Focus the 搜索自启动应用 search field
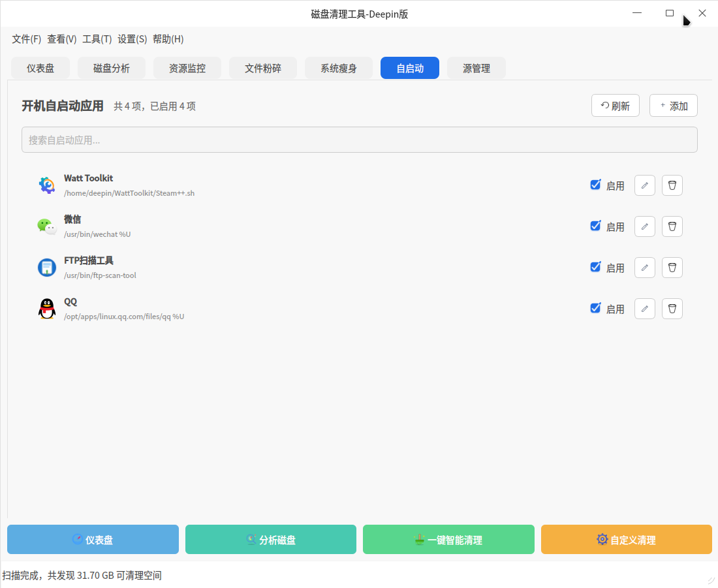718x588 pixels. (359, 140)
